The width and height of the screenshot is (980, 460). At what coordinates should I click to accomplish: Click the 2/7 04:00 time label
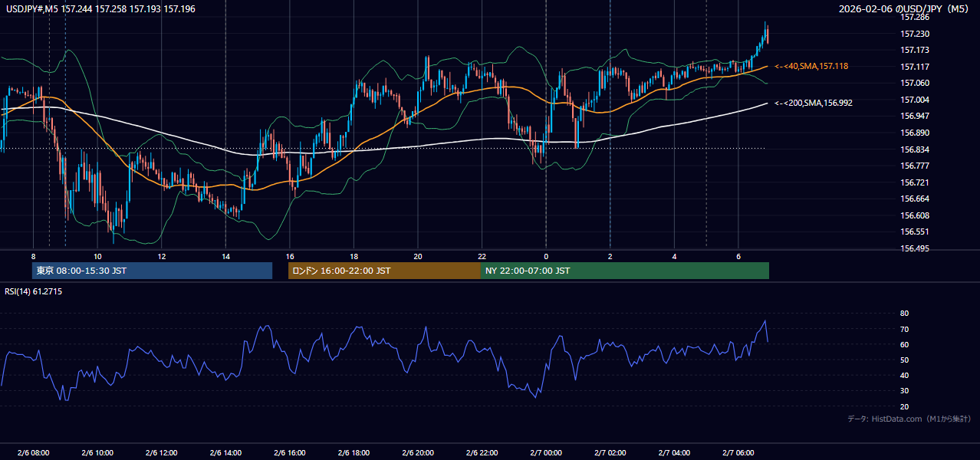[x=674, y=452]
